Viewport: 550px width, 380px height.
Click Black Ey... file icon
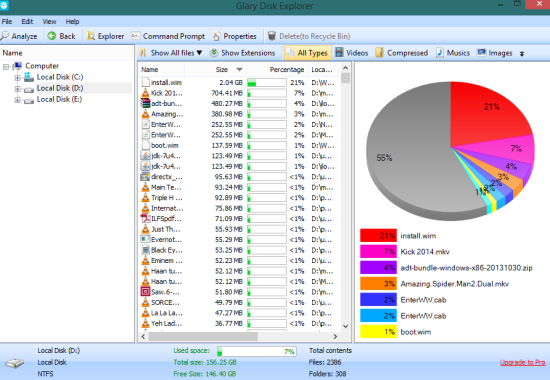pos(145,250)
